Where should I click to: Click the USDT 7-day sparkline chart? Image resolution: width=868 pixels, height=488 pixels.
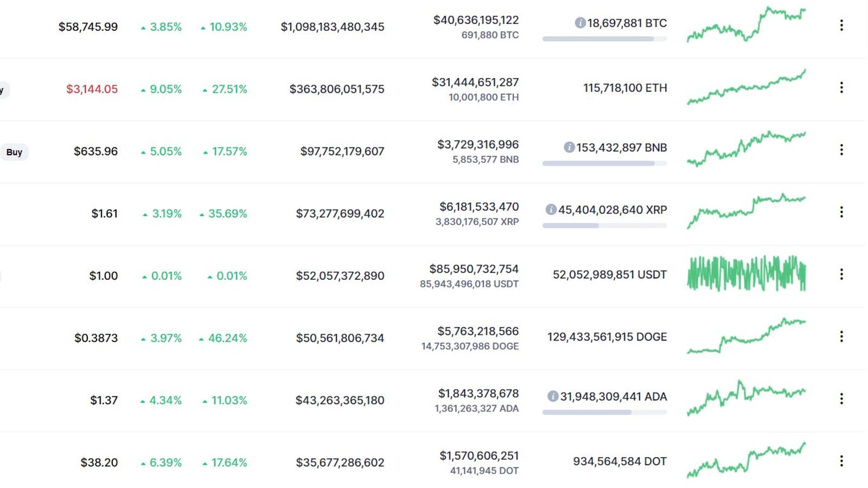tap(746, 274)
